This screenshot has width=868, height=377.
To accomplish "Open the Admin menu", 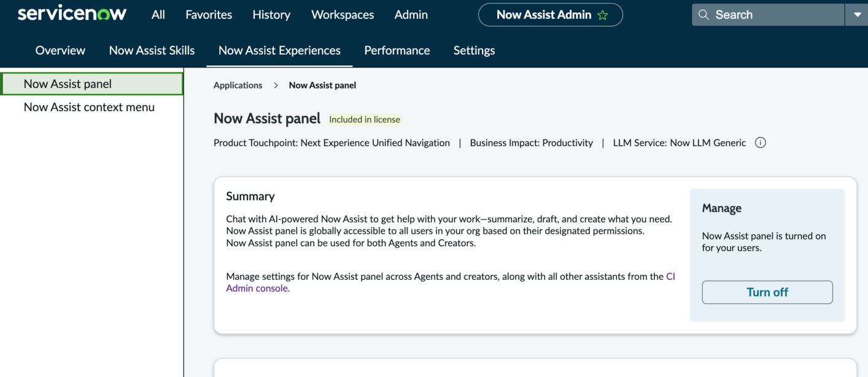I will (x=411, y=15).
